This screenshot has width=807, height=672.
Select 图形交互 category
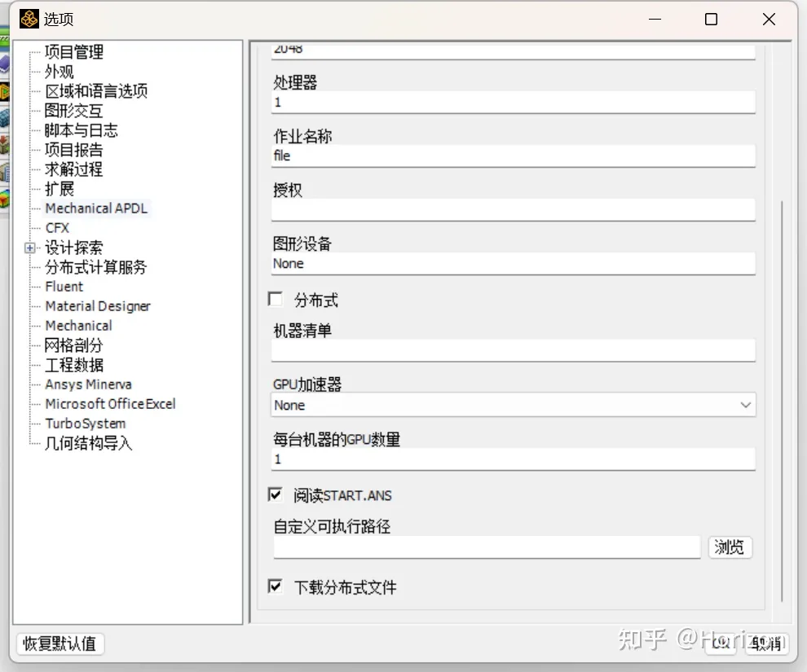73,111
